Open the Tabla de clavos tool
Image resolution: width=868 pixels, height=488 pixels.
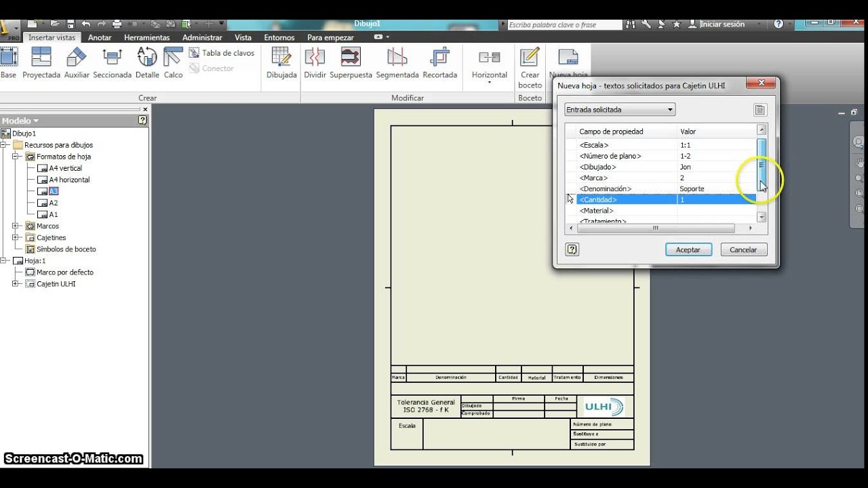pos(221,53)
